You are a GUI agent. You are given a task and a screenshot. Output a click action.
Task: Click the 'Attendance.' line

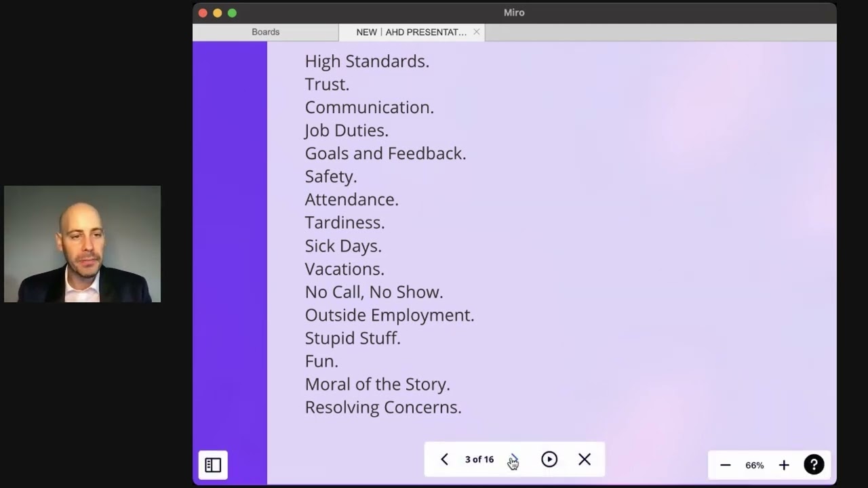(351, 199)
